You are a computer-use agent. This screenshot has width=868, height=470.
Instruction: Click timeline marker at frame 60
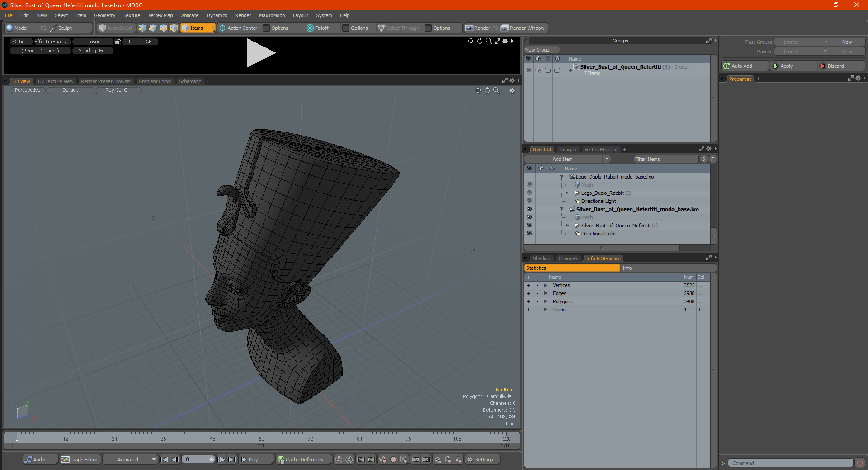point(261,437)
